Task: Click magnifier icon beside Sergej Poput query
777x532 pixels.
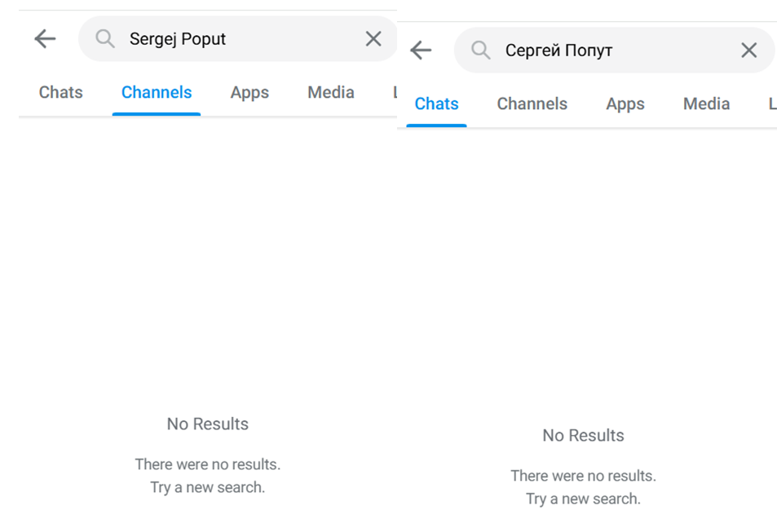Action: 104,38
